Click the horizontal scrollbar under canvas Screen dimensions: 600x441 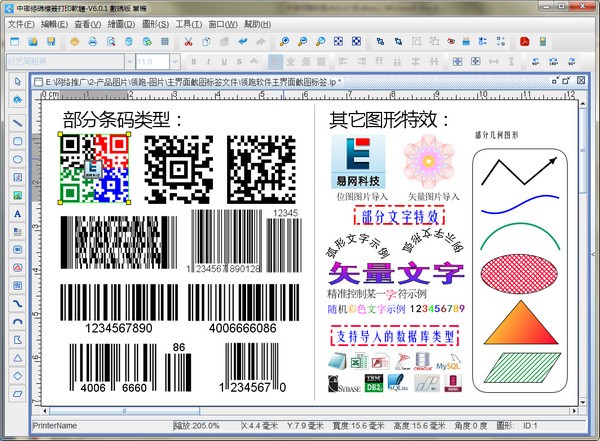(x=300, y=411)
